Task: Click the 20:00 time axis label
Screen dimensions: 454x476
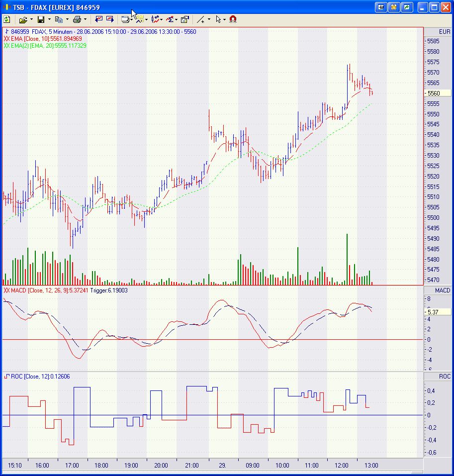Action: tap(161, 466)
